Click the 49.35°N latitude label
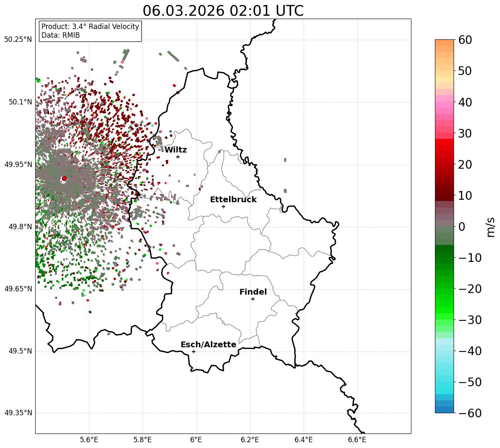Viewport: 500px width, 448px height. 18,413
